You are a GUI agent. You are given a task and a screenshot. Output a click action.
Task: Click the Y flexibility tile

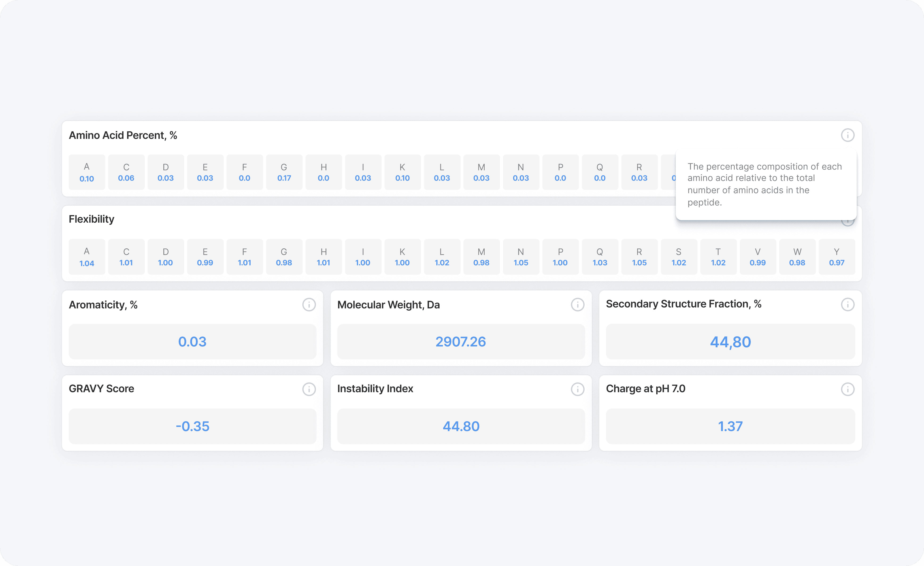click(836, 257)
